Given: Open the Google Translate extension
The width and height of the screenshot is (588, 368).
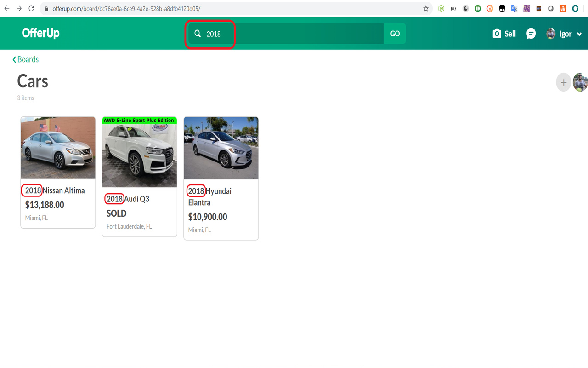Looking at the screenshot, I should click(x=514, y=8).
